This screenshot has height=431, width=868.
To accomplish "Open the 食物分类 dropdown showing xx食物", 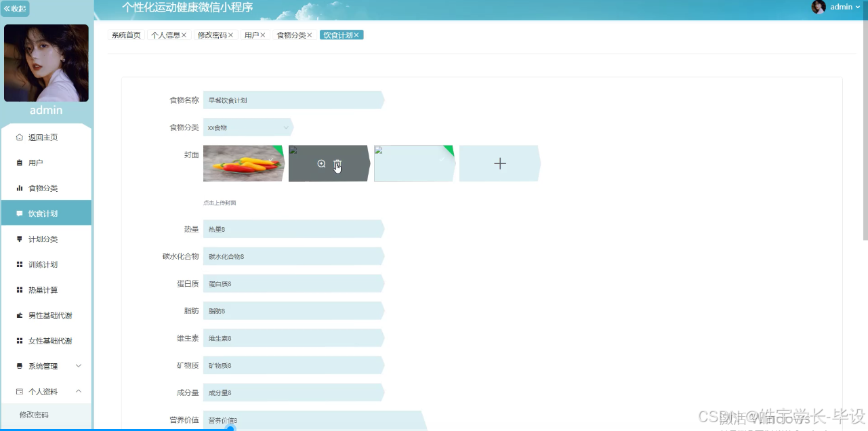I will (248, 127).
